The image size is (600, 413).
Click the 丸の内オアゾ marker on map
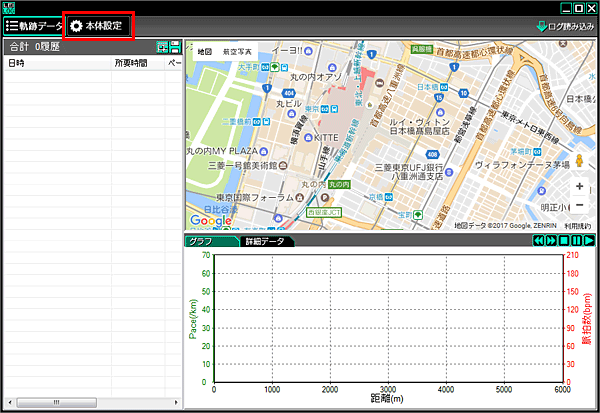(332, 68)
